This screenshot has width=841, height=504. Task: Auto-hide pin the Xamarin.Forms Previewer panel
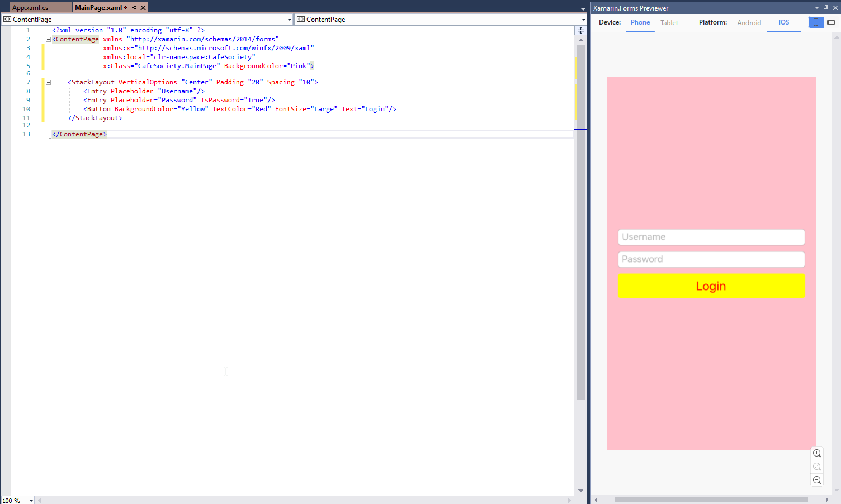tap(826, 8)
